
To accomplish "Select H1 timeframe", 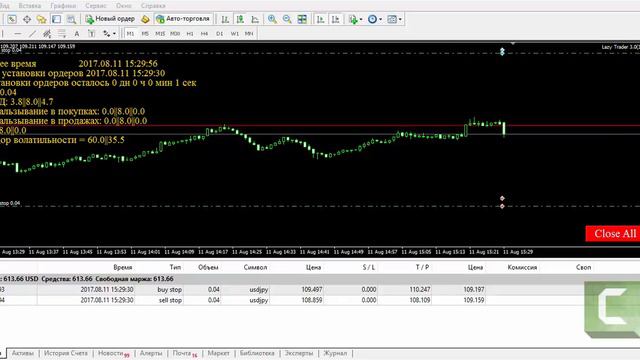I will [190, 33].
